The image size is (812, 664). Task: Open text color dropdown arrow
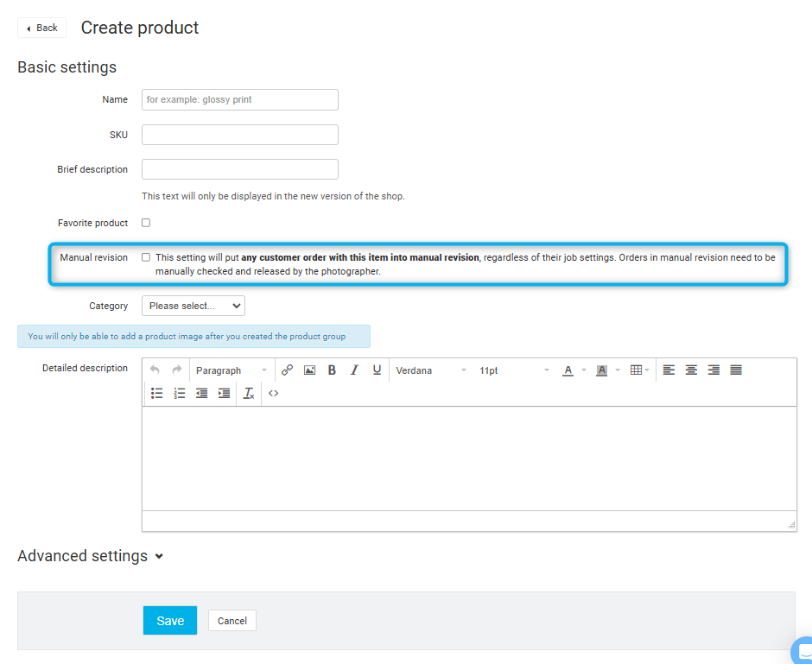click(x=584, y=370)
